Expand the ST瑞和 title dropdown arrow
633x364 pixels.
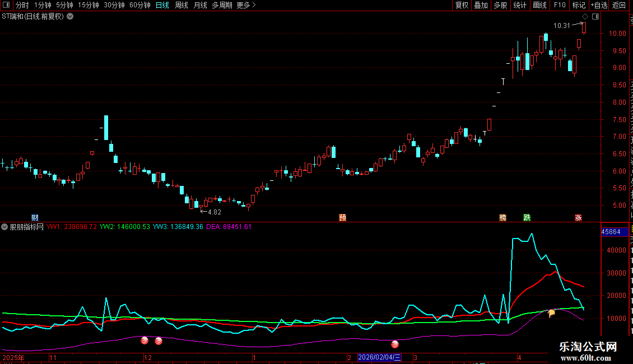point(70,17)
